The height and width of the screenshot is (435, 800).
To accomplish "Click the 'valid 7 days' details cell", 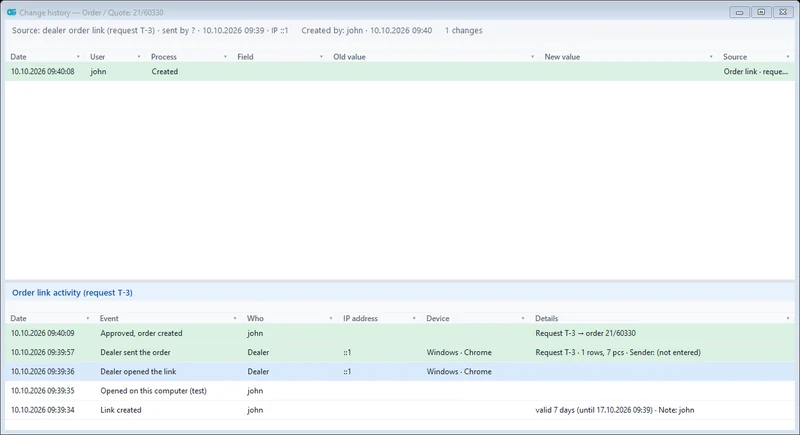I will coord(615,410).
